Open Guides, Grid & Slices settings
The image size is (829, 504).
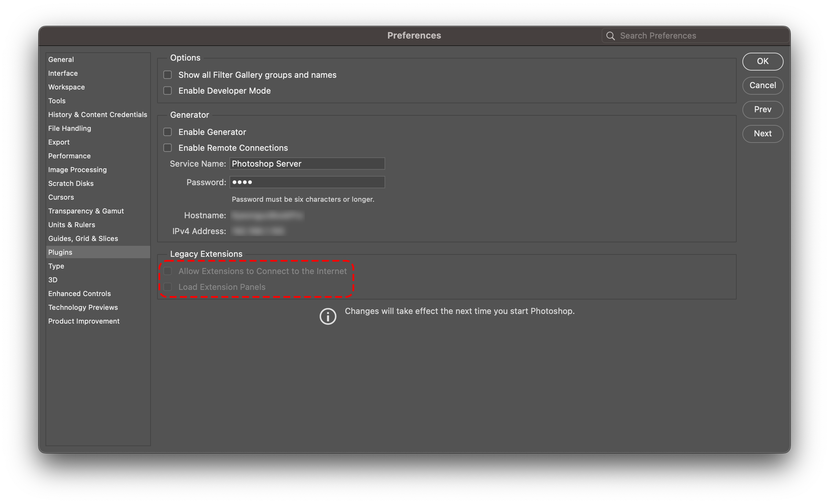tap(83, 239)
